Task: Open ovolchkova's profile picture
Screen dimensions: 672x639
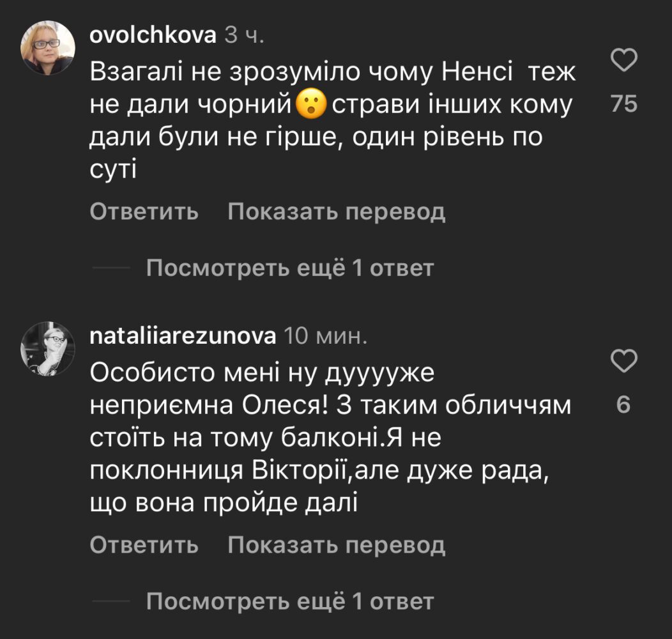Action: (49, 49)
